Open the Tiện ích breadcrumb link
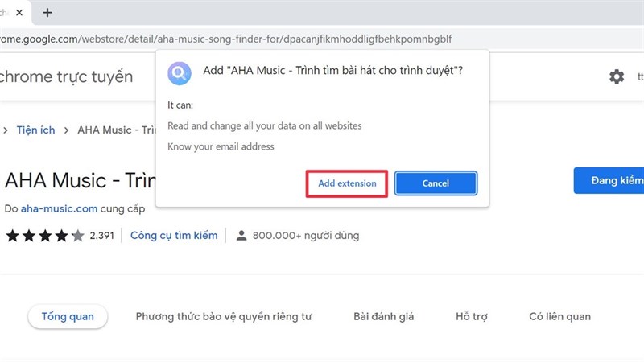This screenshot has height=362, width=644. [35, 130]
